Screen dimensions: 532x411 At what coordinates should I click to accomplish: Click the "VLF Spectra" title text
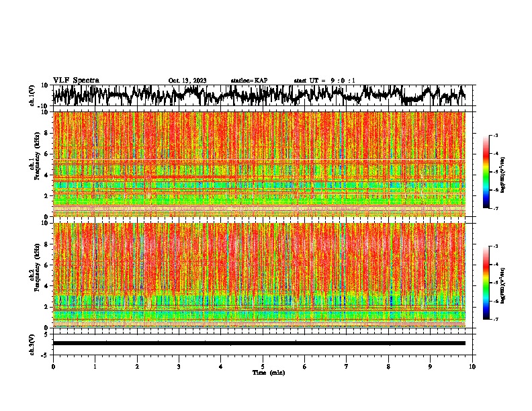pyautogui.click(x=76, y=81)
